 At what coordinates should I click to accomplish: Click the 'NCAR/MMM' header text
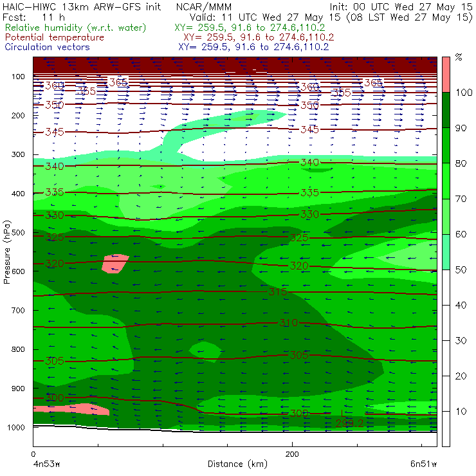coord(204,6)
